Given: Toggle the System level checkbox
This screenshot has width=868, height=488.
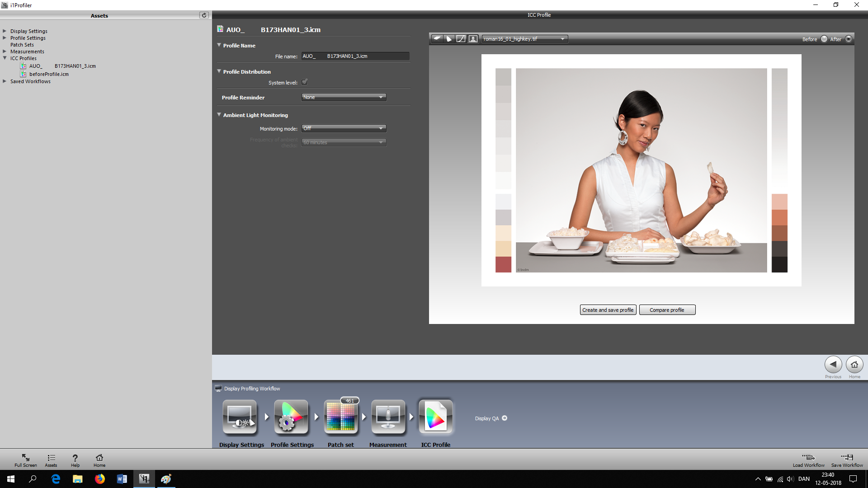Looking at the screenshot, I should pos(305,82).
